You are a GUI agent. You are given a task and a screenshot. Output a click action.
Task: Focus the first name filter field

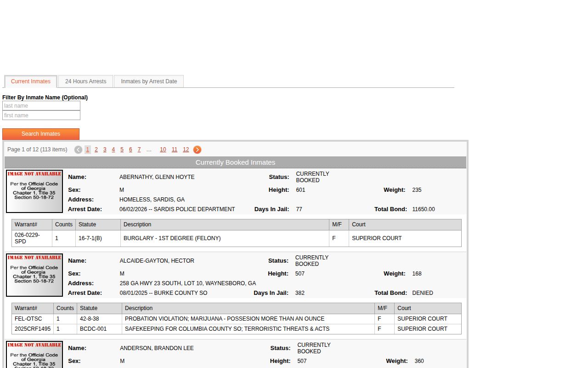[41, 115]
